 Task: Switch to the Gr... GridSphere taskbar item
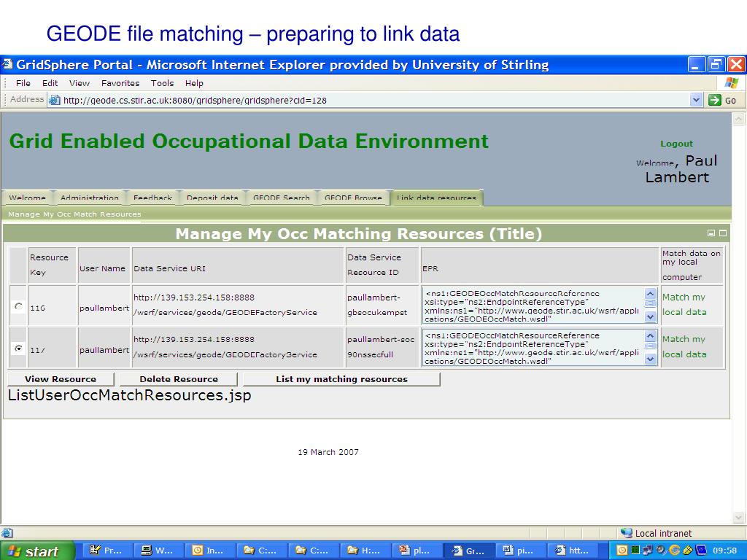pyautogui.click(x=469, y=551)
